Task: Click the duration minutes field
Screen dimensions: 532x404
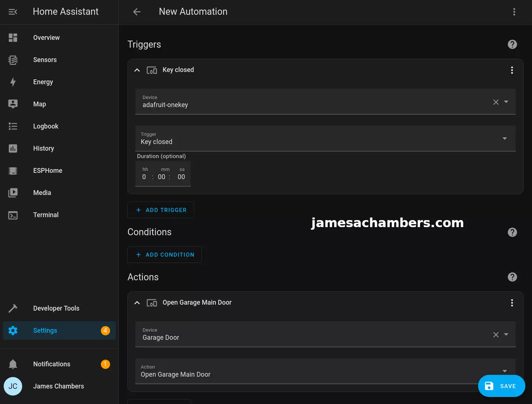Action: [161, 177]
